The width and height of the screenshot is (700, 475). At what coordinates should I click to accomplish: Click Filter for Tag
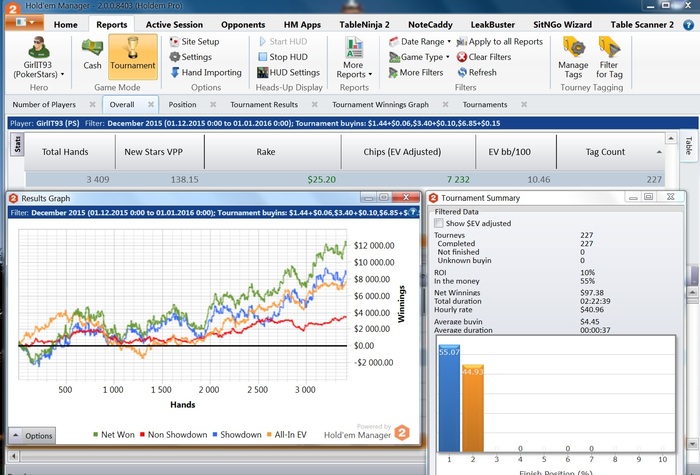609,58
